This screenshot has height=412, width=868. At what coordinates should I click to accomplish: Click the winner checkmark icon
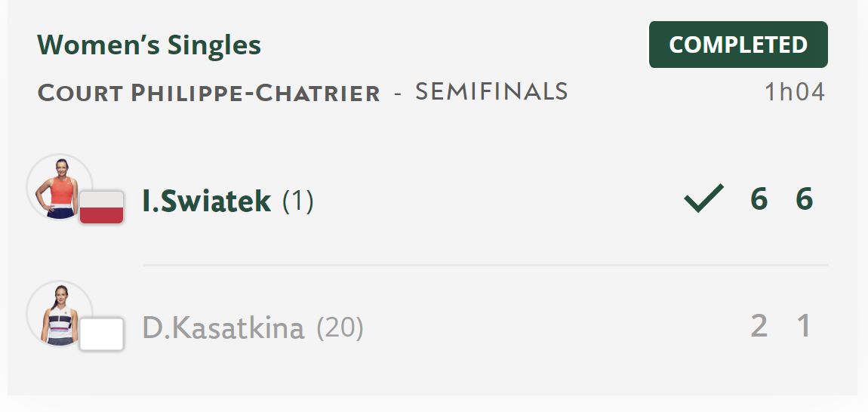click(x=704, y=198)
